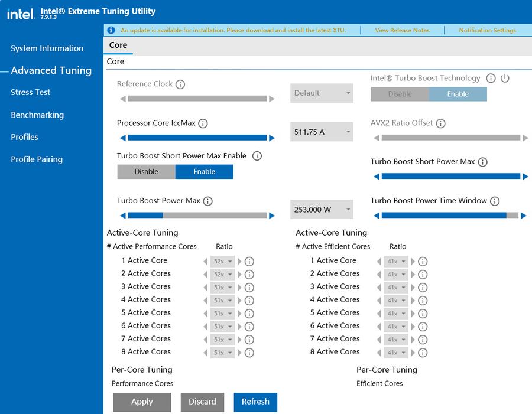Click info icon for AVX2 Ratio Offset
Image resolution: width=532 pixels, height=414 pixels.
440,123
